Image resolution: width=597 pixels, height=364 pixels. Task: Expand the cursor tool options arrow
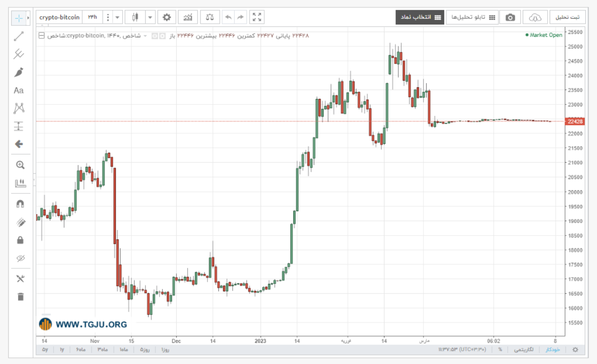pos(28,18)
